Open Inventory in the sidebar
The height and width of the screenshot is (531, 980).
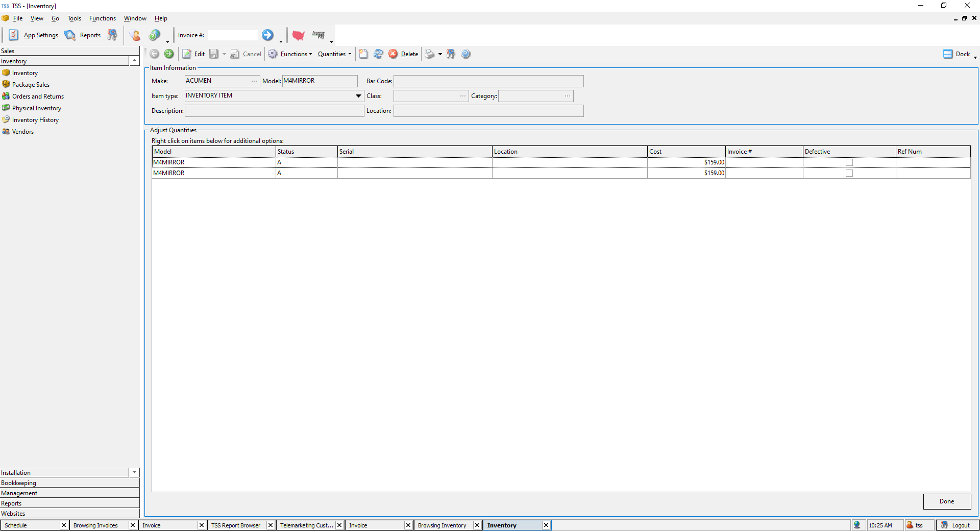(20, 73)
